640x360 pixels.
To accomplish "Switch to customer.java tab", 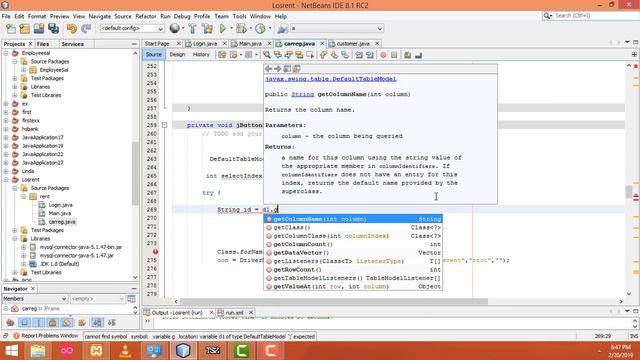I will pos(353,44).
